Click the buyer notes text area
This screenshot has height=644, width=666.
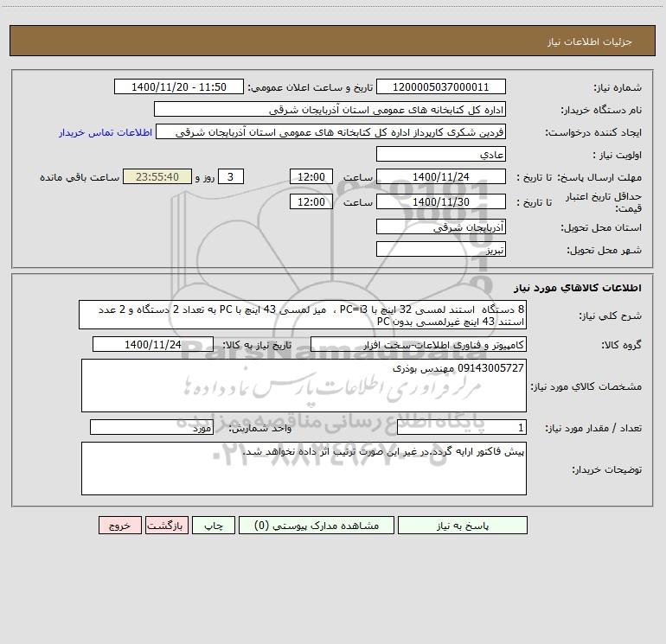point(304,469)
